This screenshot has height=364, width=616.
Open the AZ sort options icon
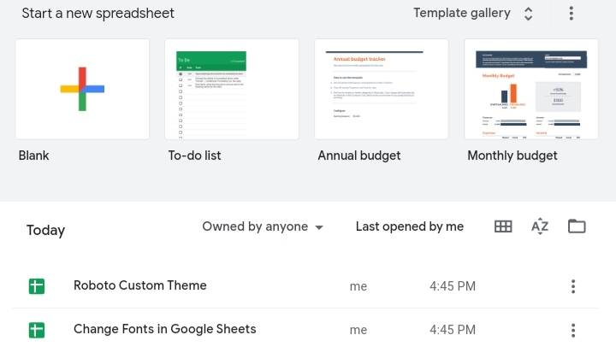(x=540, y=226)
